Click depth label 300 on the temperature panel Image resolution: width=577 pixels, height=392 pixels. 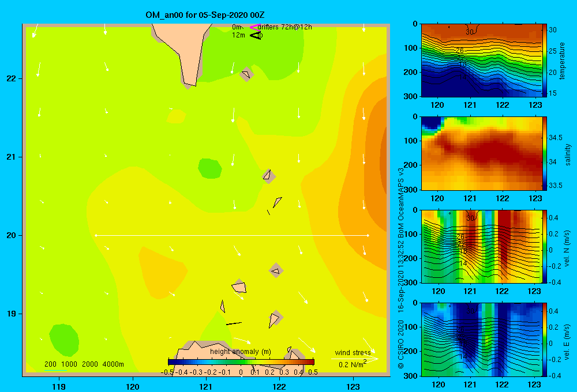412,96
